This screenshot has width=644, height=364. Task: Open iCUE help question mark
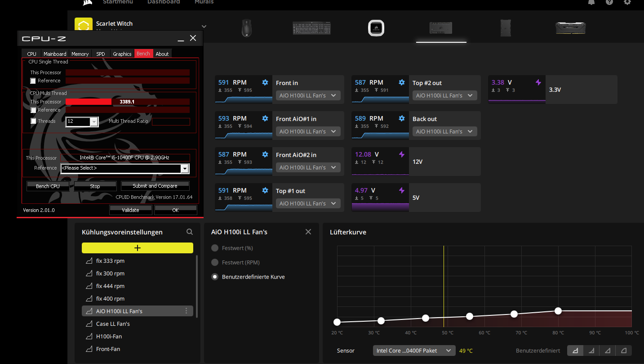coord(609,2)
